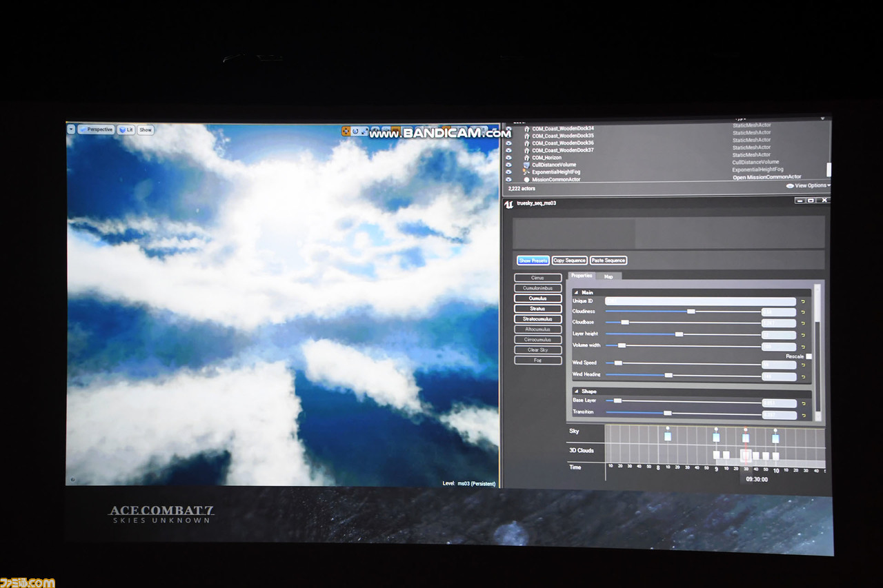Viewport: 883px width, 588px height.
Task: Click the CullDistanceVolume actor icon
Action: point(526,165)
